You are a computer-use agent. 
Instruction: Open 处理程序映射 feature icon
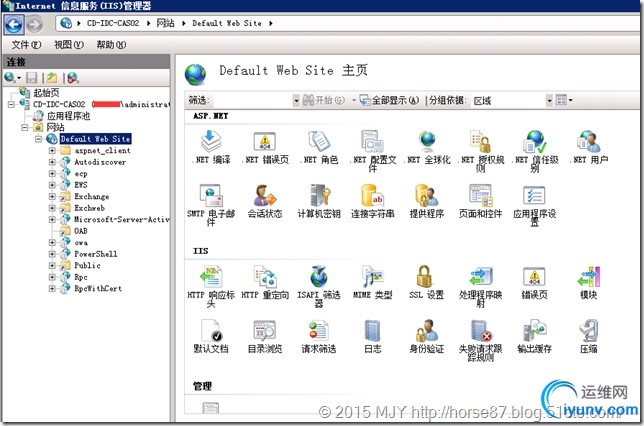(x=481, y=286)
